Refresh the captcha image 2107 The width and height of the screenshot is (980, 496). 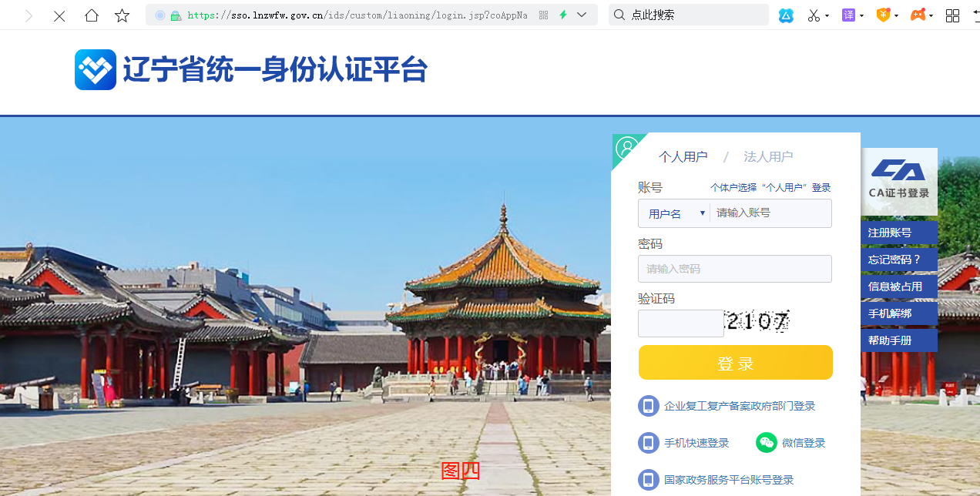(758, 322)
